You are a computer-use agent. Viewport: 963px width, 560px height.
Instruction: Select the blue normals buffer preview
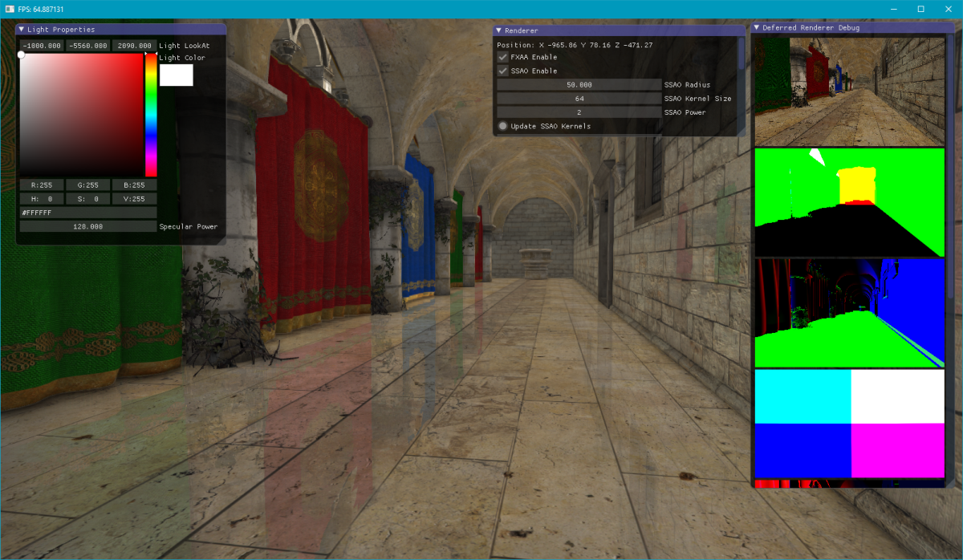pyautogui.click(x=849, y=313)
